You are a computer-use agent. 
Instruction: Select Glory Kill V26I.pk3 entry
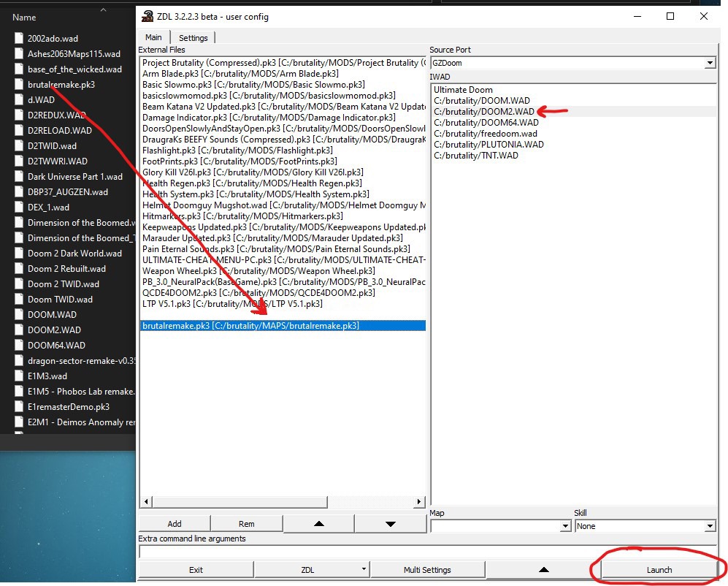click(283, 172)
